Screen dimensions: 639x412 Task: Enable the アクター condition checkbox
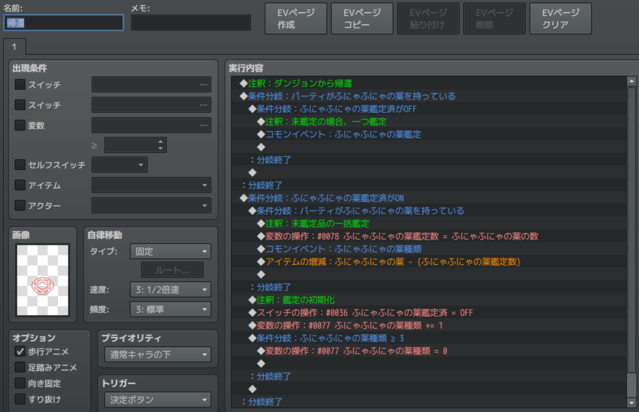click(x=20, y=205)
